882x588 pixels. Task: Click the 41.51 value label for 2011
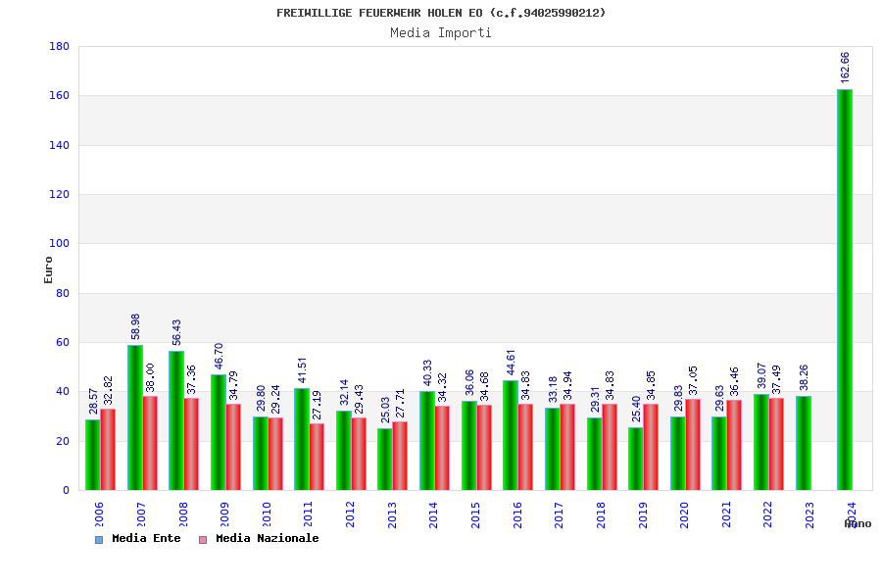coord(302,370)
